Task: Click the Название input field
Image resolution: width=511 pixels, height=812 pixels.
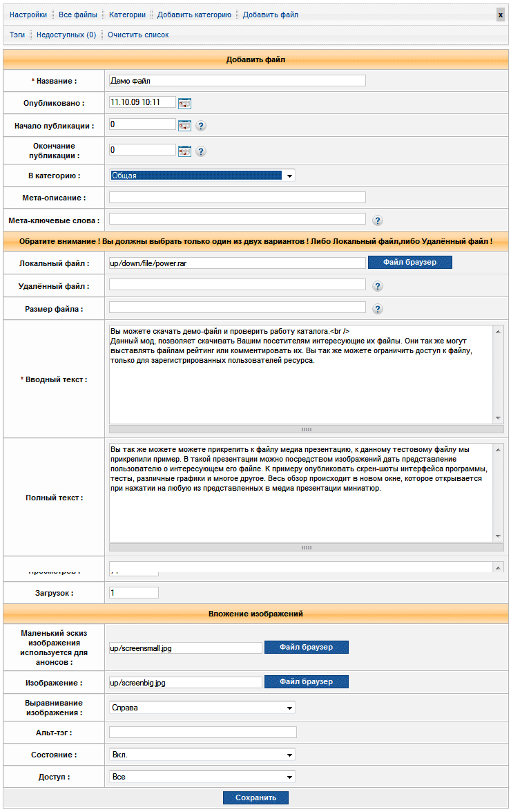Action: (x=237, y=81)
